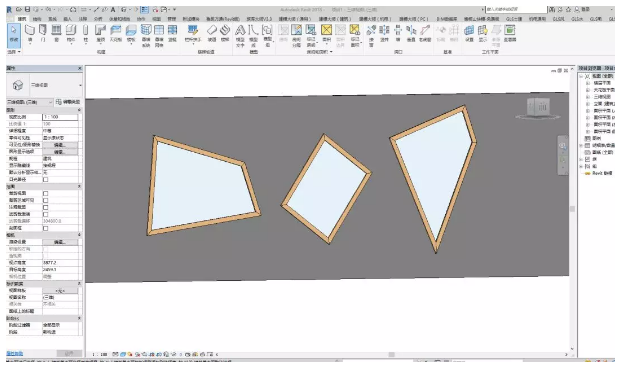Click the Set work plane icon
Screen dimensions: 622x368
[x=469, y=33]
